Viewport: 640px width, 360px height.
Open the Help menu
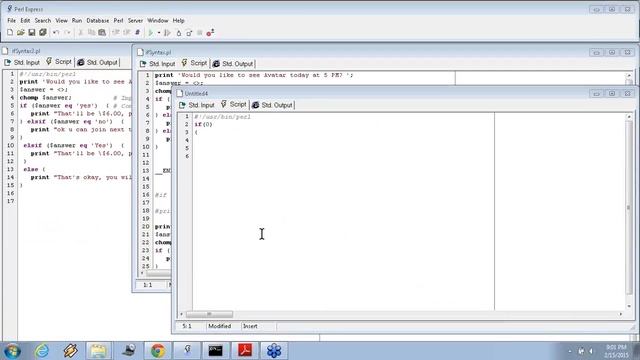(x=178, y=20)
